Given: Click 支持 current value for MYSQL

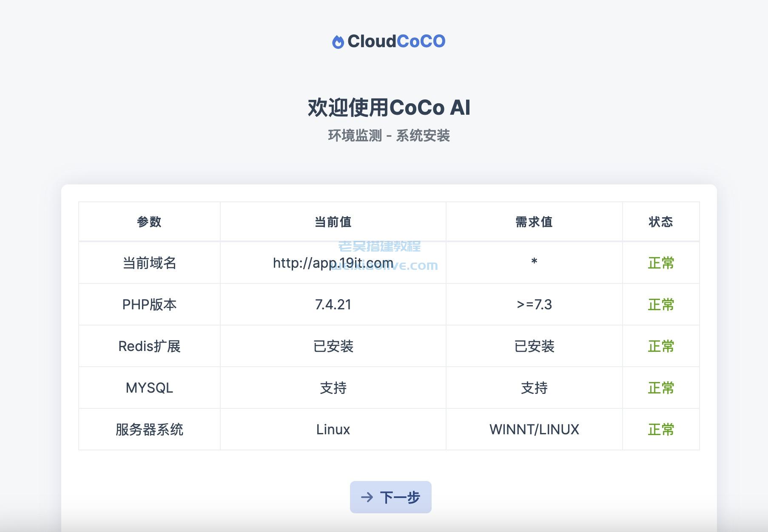Looking at the screenshot, I should pyautogui.click(x=333, y=388).
